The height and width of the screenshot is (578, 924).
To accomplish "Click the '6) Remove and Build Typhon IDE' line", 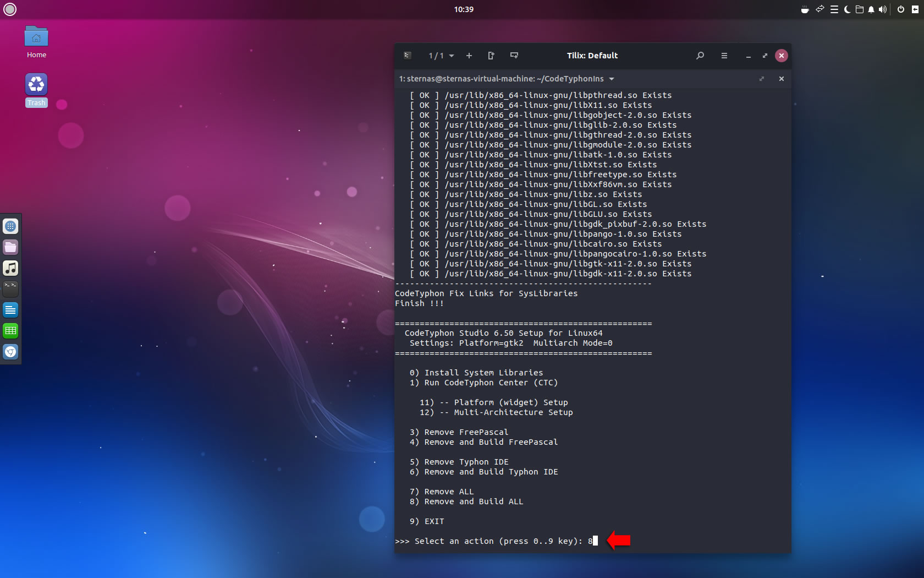I will click(x=483, y=472).
